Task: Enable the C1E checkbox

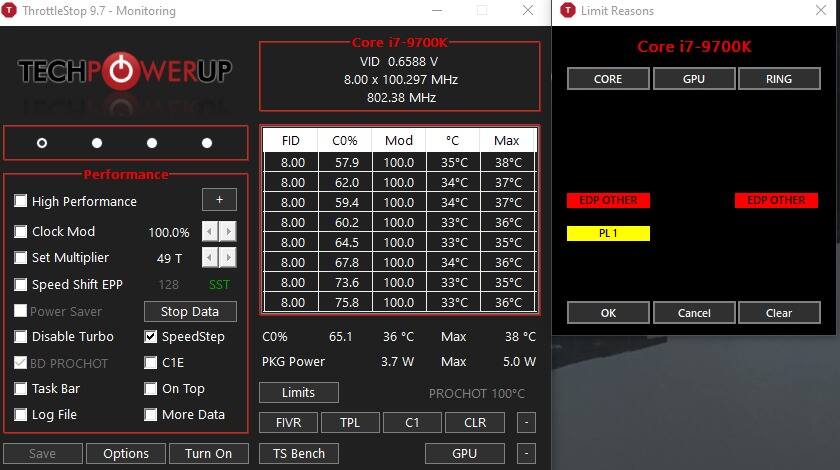Action: tap(151, 363)
